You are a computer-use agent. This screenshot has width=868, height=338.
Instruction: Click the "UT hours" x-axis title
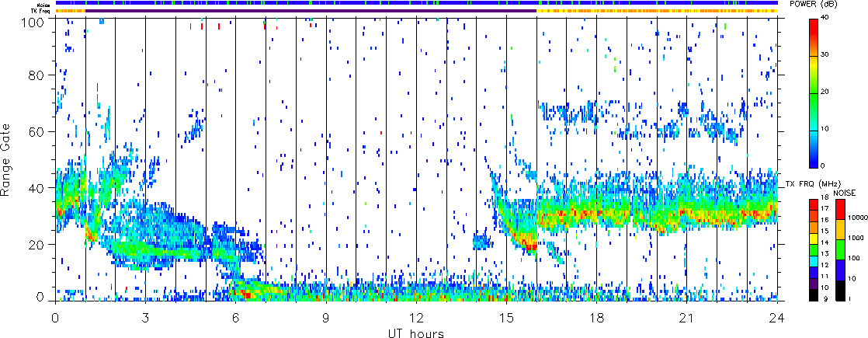pos(416,333)
